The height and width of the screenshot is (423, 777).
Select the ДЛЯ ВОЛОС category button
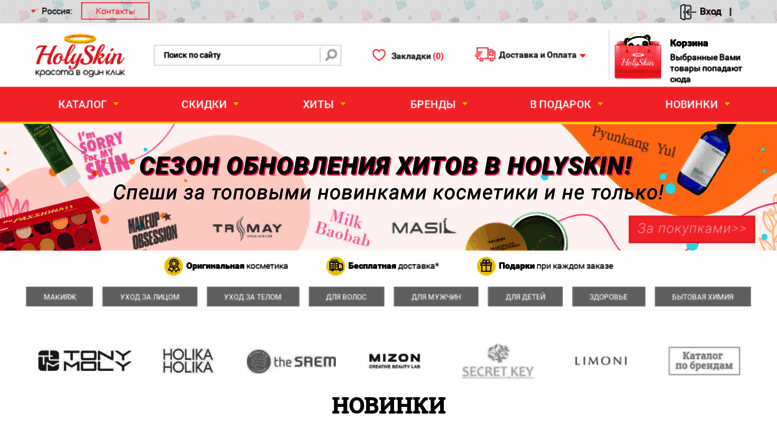point(346,297)
